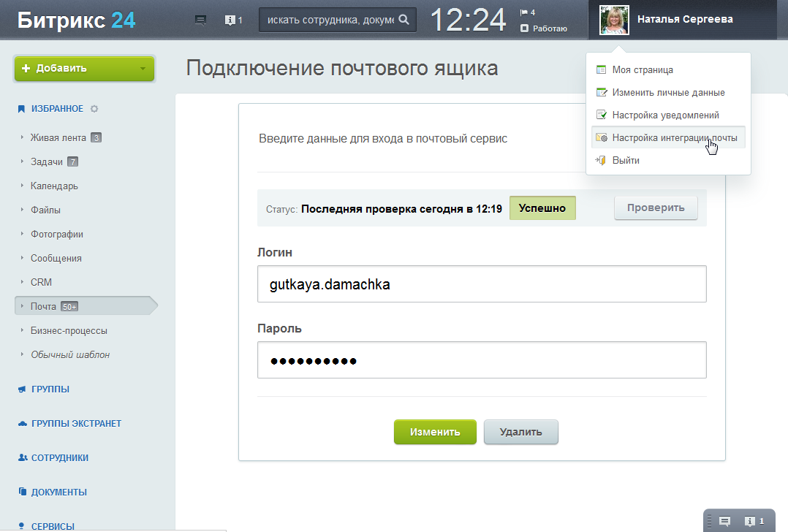Viewport: 788px width, 532px height.
Task: Click the Логин input field
Action: pos(482,284)
